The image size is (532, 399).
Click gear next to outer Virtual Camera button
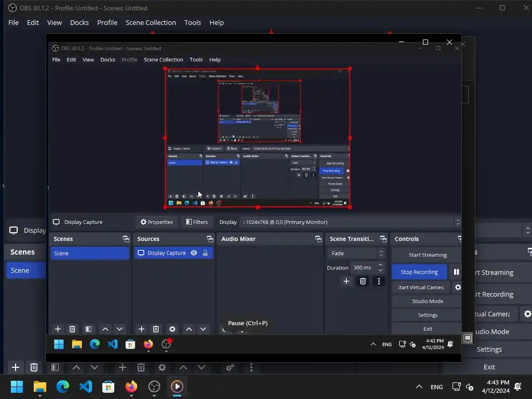tap(527, 314)
